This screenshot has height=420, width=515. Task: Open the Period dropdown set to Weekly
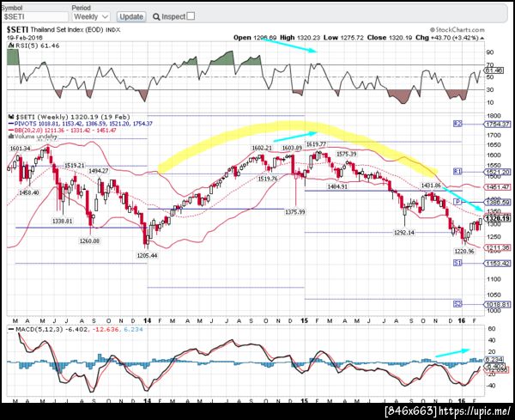click(x=91, y=16)
